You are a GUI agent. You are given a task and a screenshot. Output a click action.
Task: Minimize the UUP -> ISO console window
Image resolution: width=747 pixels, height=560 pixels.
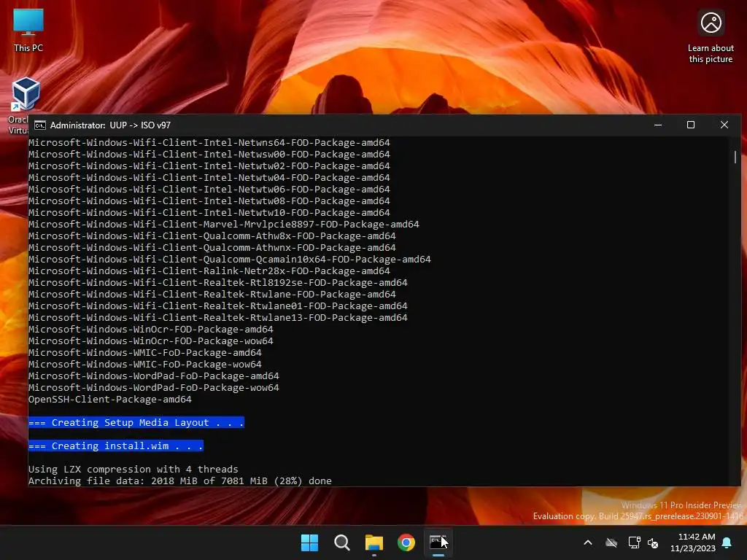[658, 125]
